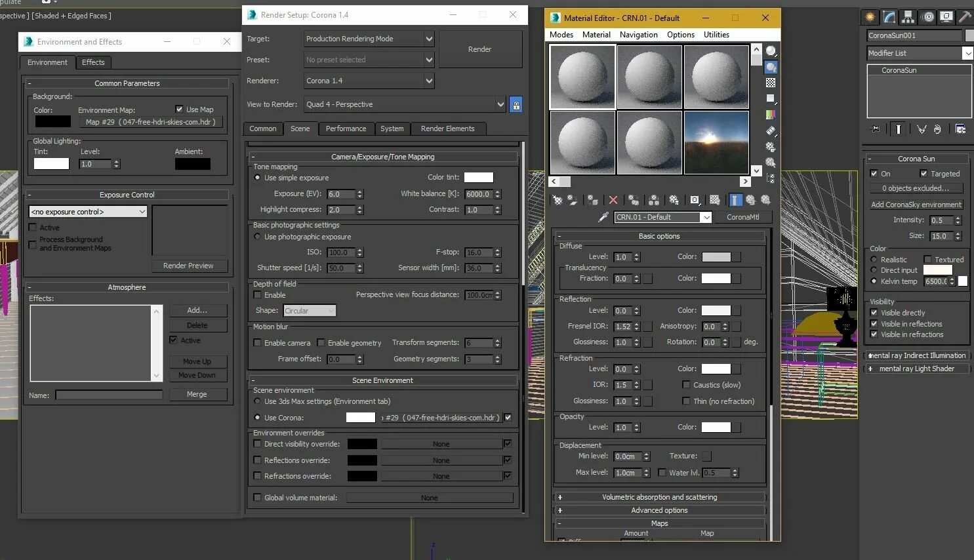Open the Hierarchy tab in command panel
The image size is (974, 560).
pyautogui.click(x=908, y=17)
